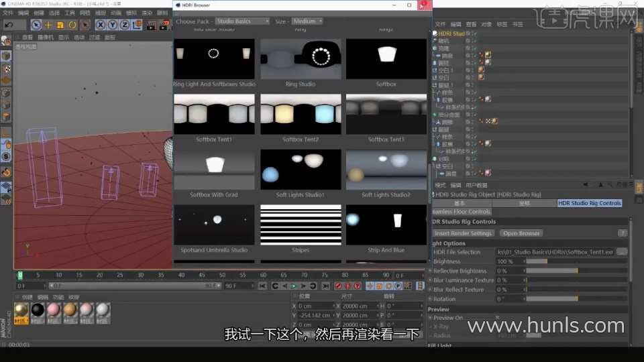Click the HDR File Selection browse button
Viewport: 644px width, 362px height.
click(x=622, y=251)
